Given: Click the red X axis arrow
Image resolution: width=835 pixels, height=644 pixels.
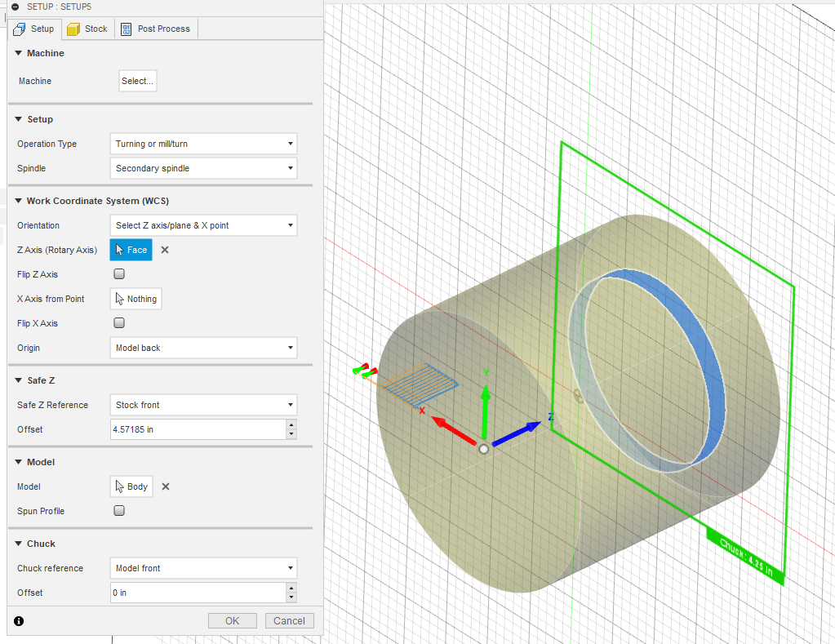Looking at the screenshot, I should [454, 430].
